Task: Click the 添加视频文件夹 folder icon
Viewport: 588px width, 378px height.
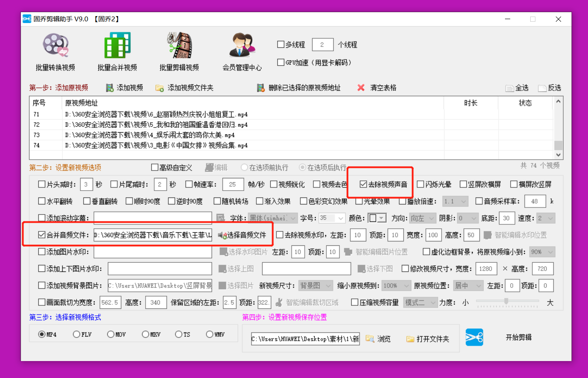Action: click(159, 88)
